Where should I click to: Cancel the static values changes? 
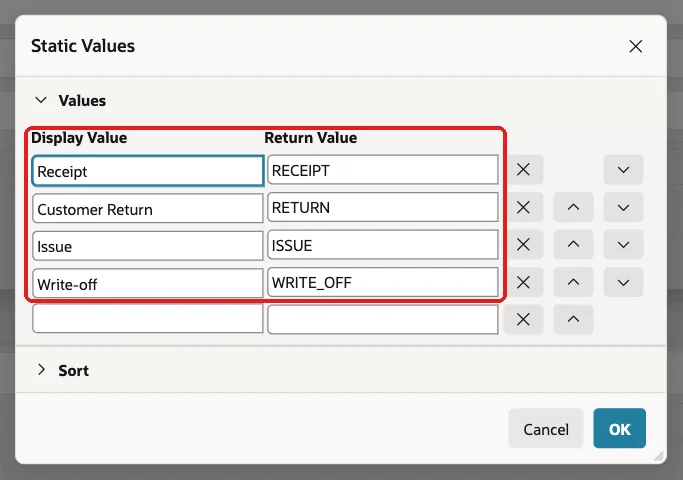[x=546, y=429]
